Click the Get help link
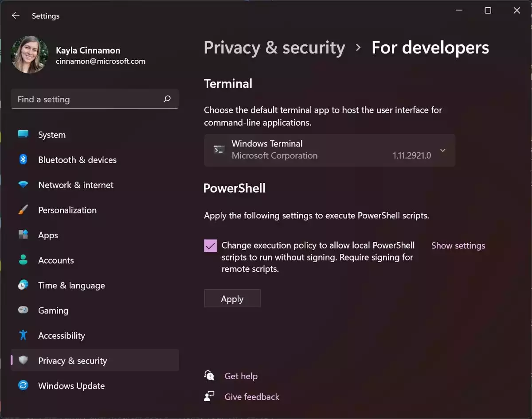532x419 pixels. (241, 376)
